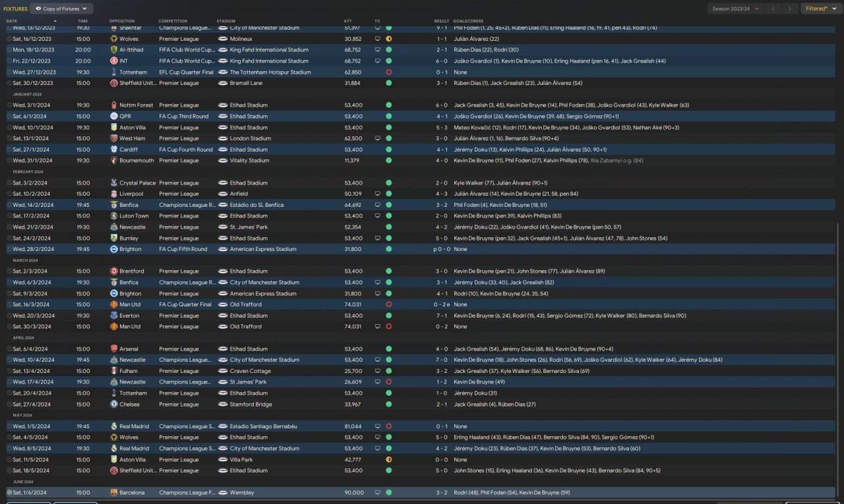Image resolution: width=844 pixels, height=504 pixels.
Task: Click the stadium icon beside Wembley
Action: [222, 493]
